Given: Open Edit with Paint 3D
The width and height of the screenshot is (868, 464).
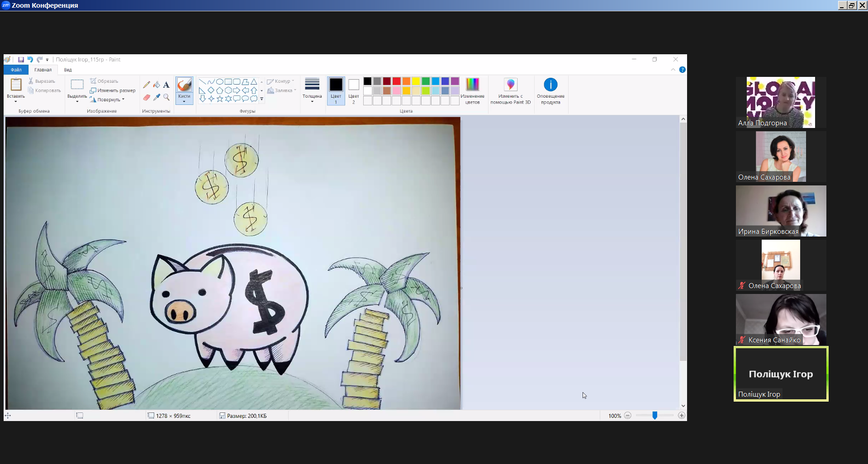Looking at the screenshot, I should pyautogui.click(x=511, y=91).
